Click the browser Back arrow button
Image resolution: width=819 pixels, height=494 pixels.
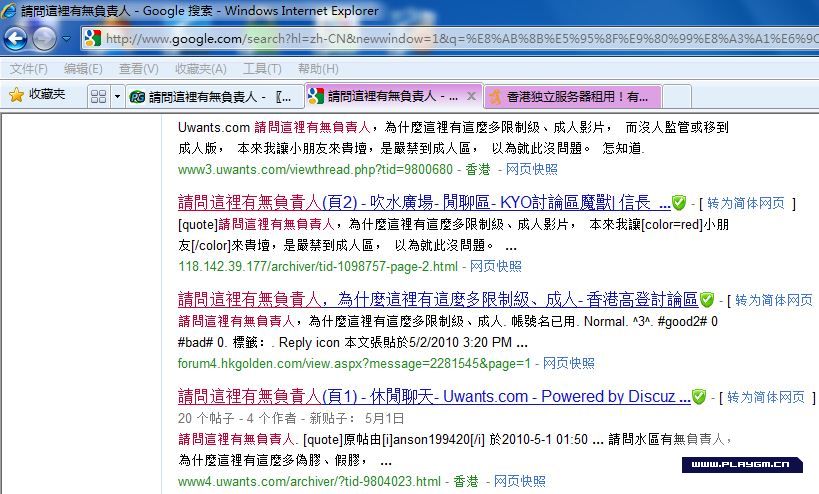(16, 38)
